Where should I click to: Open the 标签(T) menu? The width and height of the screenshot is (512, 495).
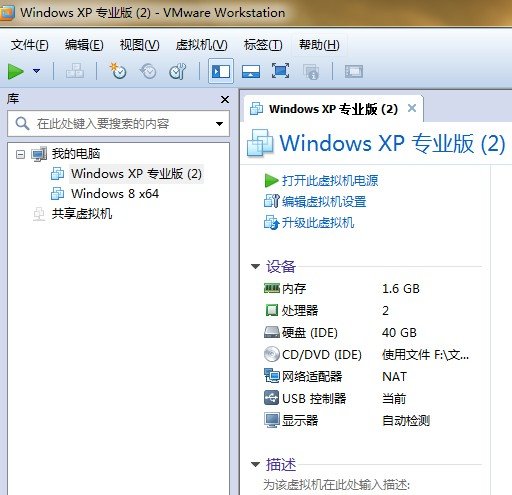pyautogui.click(x=263, y=45)
